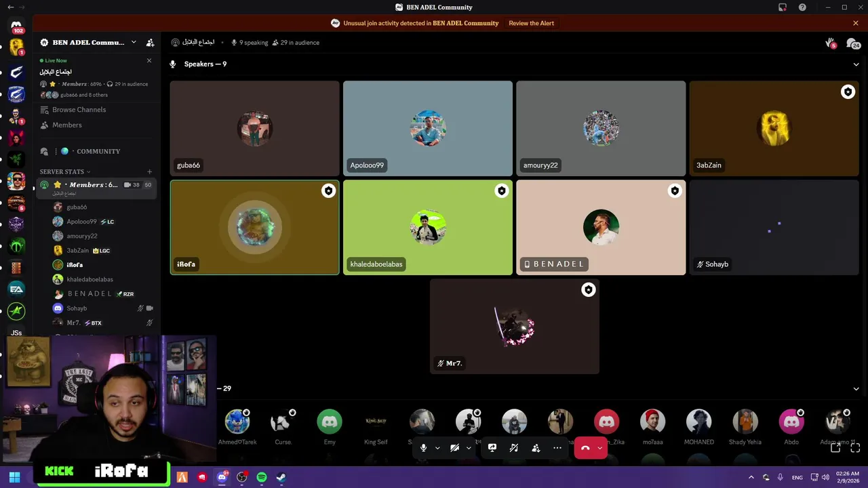
Task: Close the unusual join activity alert bar
Action: pyautogui.click(x=856, y=23)
